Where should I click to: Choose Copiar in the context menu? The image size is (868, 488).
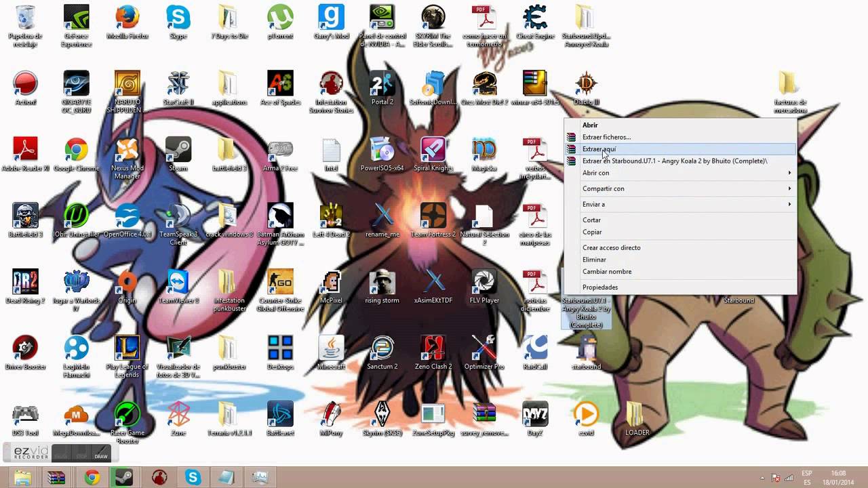click(x=680, y=232)
